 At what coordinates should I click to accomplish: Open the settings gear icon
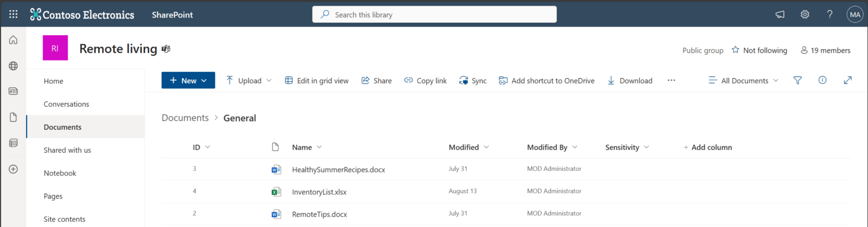pyautogui.click(x=805, y=14)
